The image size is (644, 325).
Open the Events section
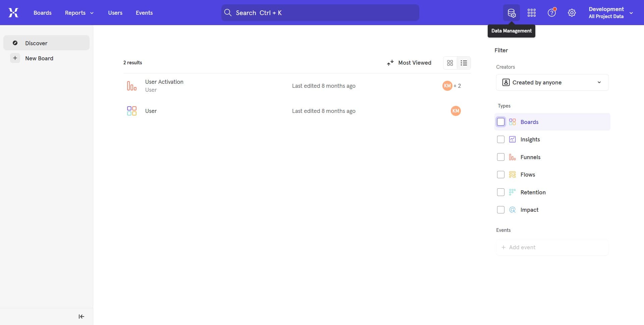pyautogui.click(x=144, y=12)
